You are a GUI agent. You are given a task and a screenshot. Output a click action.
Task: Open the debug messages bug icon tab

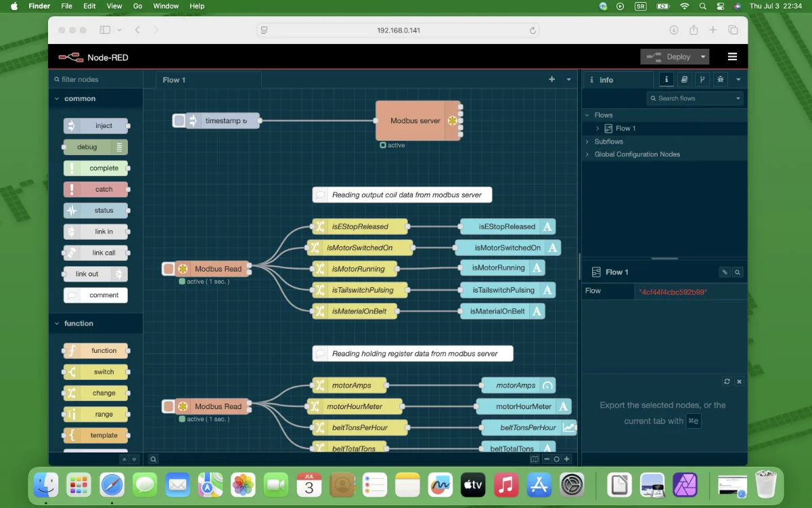721,79
